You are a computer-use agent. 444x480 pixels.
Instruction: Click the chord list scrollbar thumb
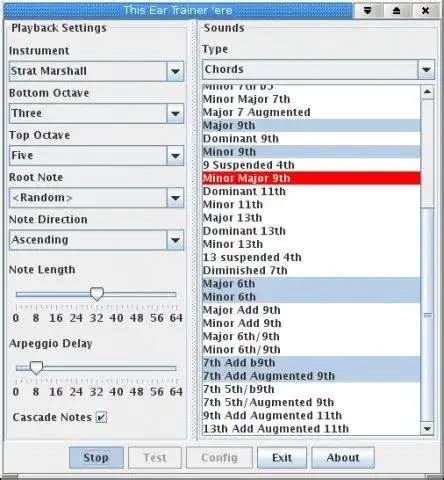point(427,315)
